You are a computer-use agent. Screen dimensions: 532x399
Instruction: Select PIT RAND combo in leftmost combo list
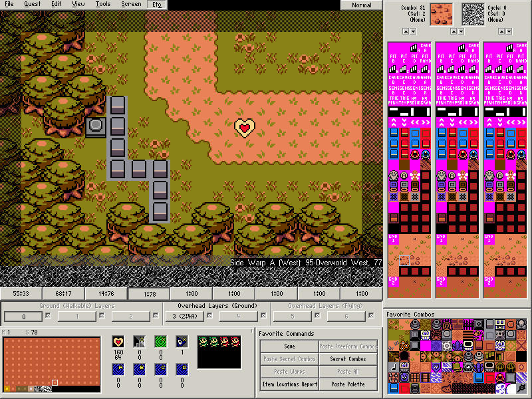pos(426,59)
